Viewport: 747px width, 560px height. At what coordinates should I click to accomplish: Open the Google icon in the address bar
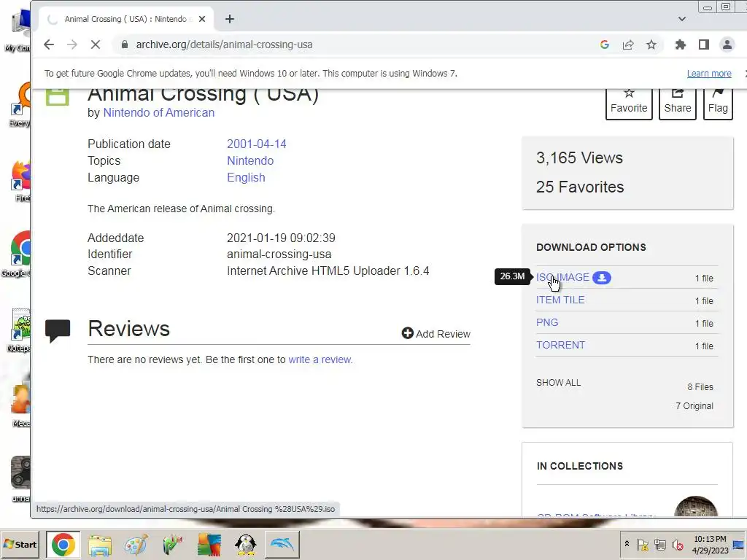[605, 44]
